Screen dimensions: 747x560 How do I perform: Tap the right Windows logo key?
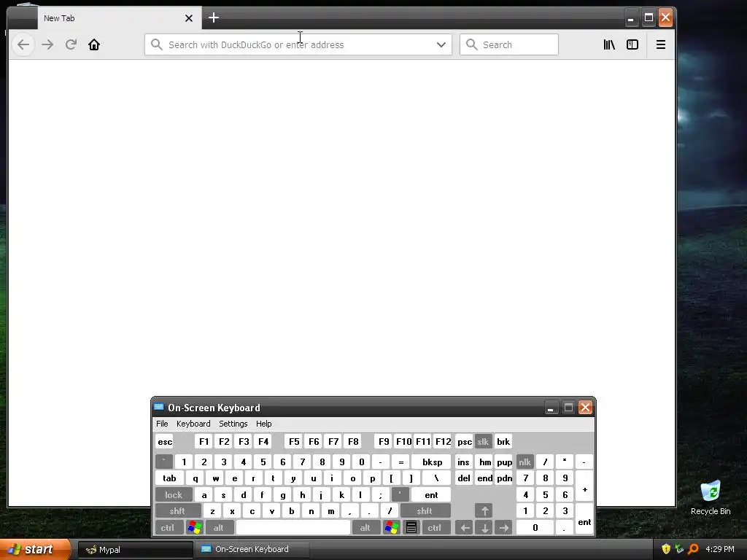pyautogui.click(x=392, y=528)
